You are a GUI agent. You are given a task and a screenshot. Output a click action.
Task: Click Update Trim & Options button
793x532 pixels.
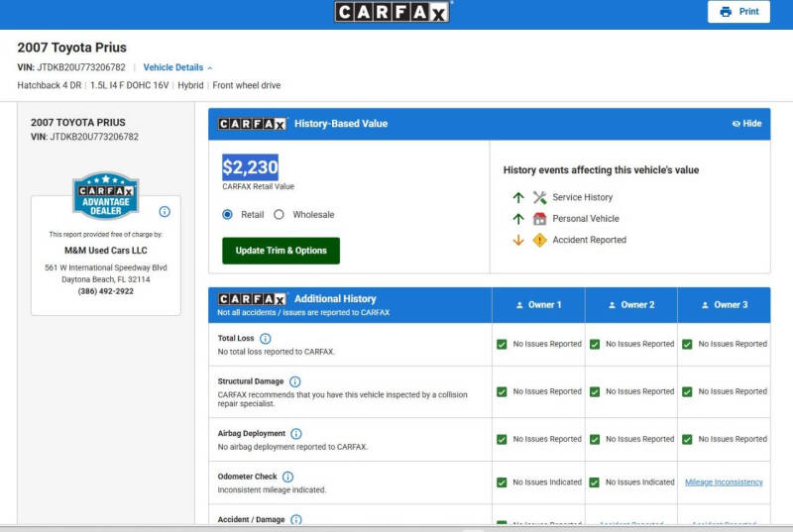(281, 251)
